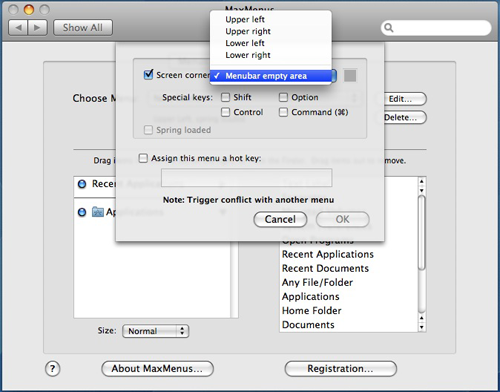Uncheck the Screen corner checkbox
Screen dimensions: 500x392
point(148,74)
